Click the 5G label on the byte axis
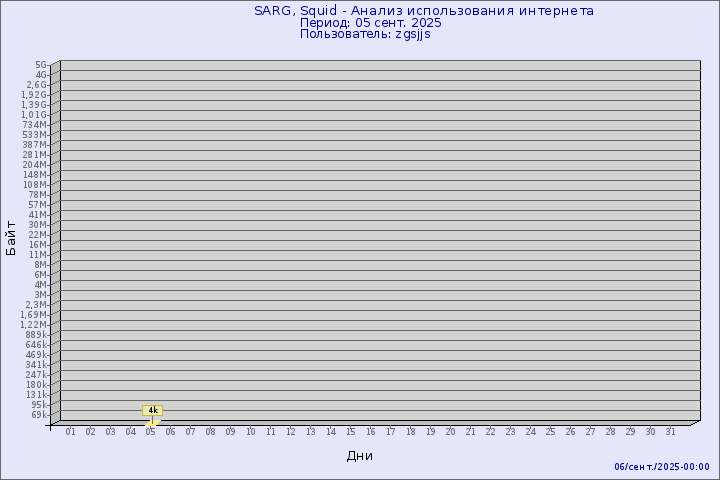This screenshot has height=480, width=720. 41,64
